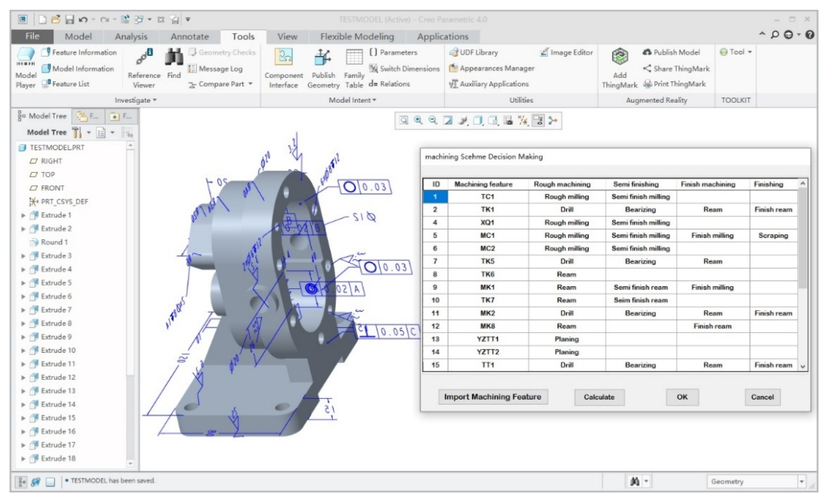The height and width of the screenshot is (504, 825).
Task: Click Add ThingMark
Action: 619,69
